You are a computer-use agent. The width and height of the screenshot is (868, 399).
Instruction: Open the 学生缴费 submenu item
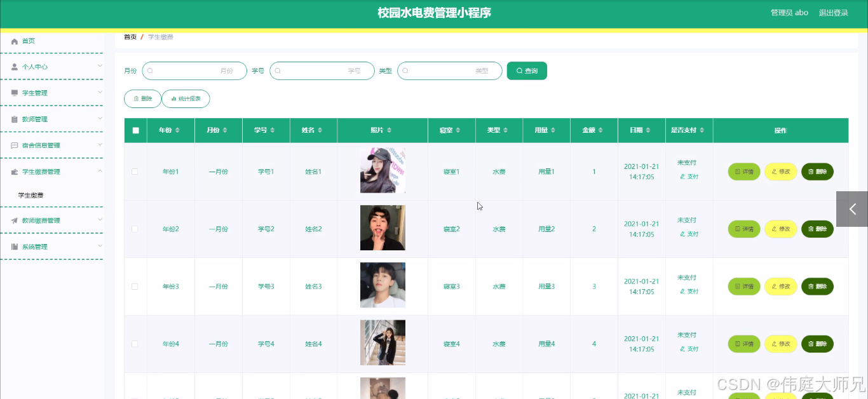coord(31,196)
